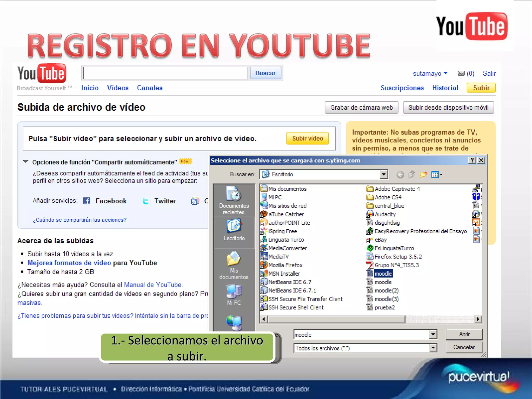Select Adobe CS4 folder
Image resolution: width=532 pixels, height=399 pixels.
pyautogui.click(x=384, y=197)
